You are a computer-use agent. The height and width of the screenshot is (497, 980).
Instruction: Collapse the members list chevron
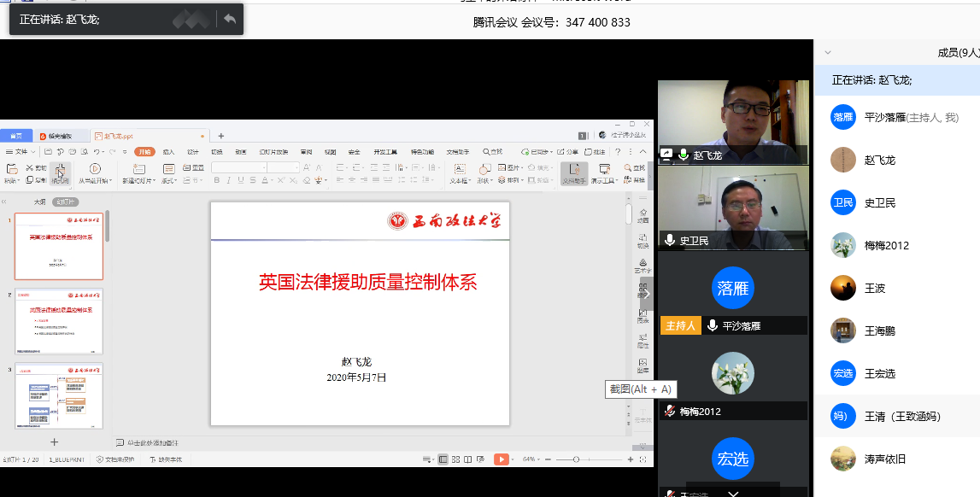pyautogui.click(x=828, y=52)
